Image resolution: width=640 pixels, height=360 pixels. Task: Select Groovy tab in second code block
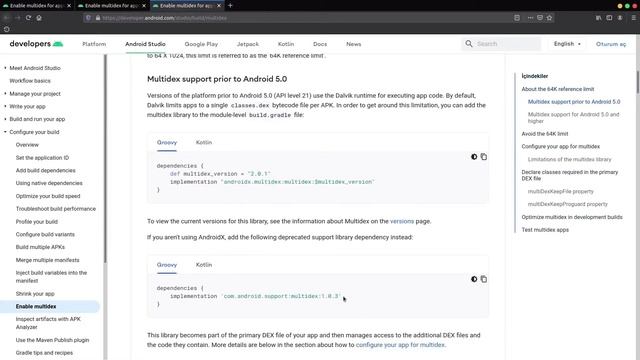click(x=167, y=265)
